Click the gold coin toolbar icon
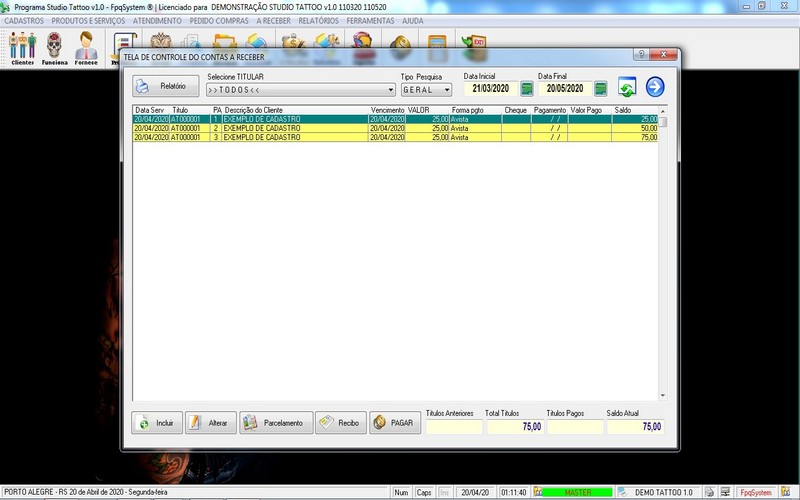Viewport: 800px width, 500px height. (401, 43)
